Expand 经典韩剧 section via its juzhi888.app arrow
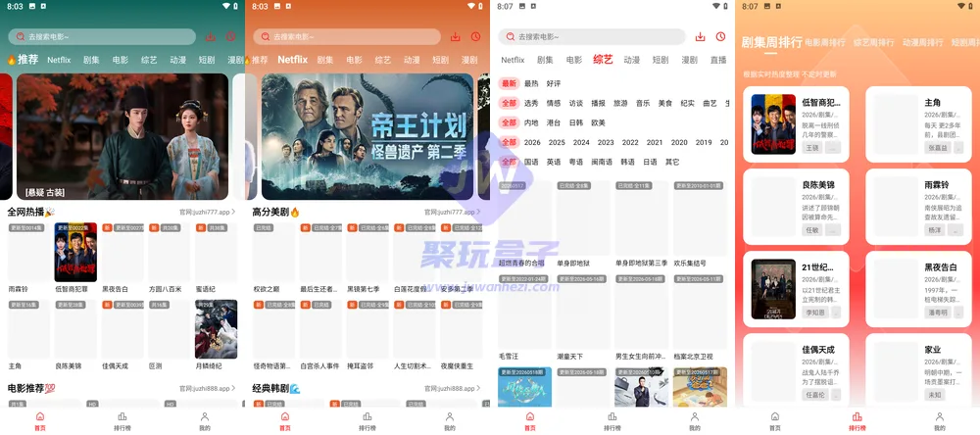The image size is (980, 435). (479, 388)
